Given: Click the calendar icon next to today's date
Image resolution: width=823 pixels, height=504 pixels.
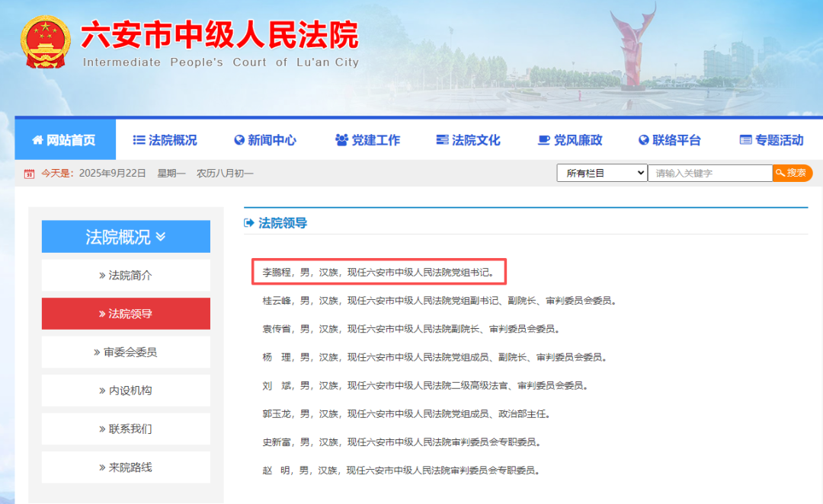Looking at the screenshot, I should click(x=29, y=174).
